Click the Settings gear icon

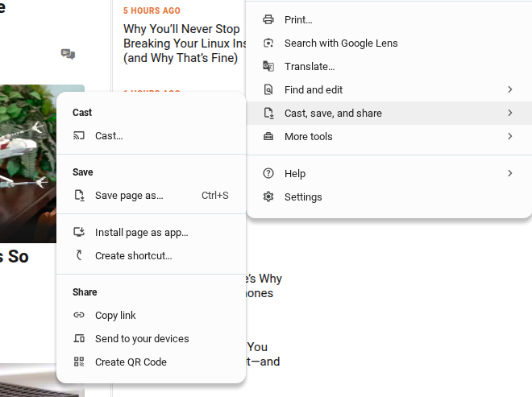(x=268, y=196)
